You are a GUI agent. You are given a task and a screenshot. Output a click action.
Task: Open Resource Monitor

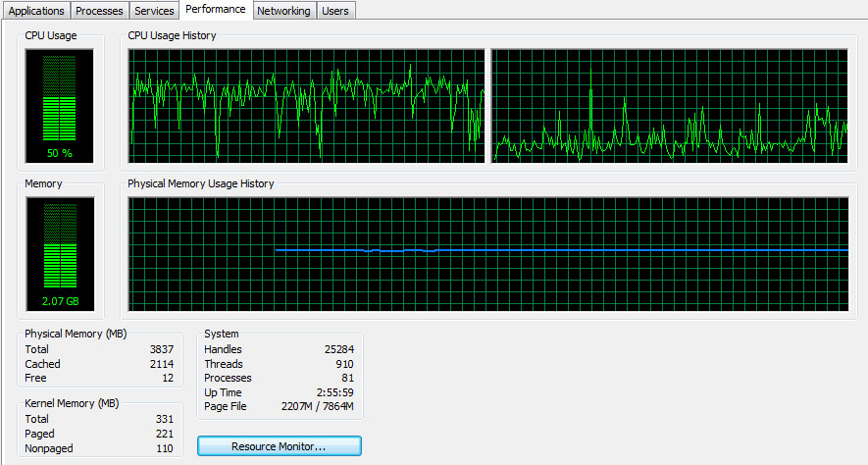tap(279, 446)
